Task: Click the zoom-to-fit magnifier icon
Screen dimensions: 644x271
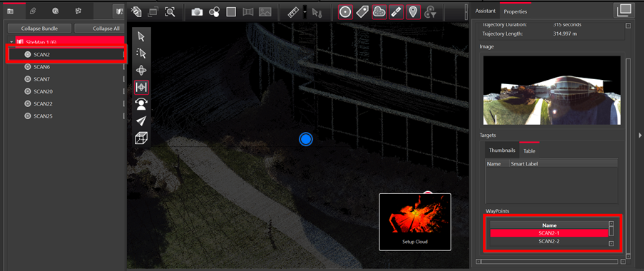Action: 170,12
